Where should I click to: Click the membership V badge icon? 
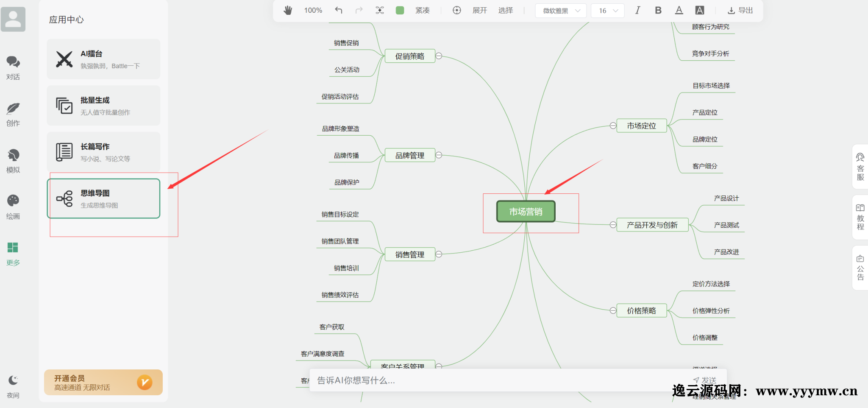pos(145,383)
